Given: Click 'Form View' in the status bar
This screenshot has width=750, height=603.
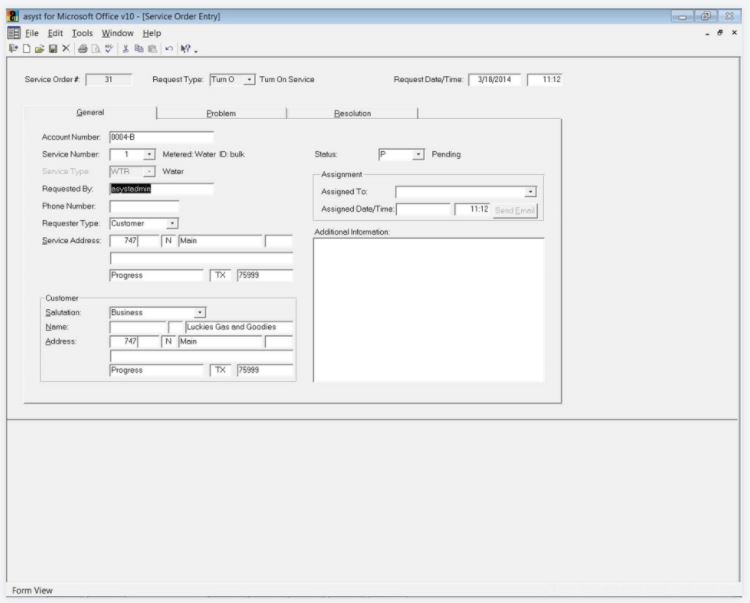Looking at the screenshot, I should click(x=32, y=591).
